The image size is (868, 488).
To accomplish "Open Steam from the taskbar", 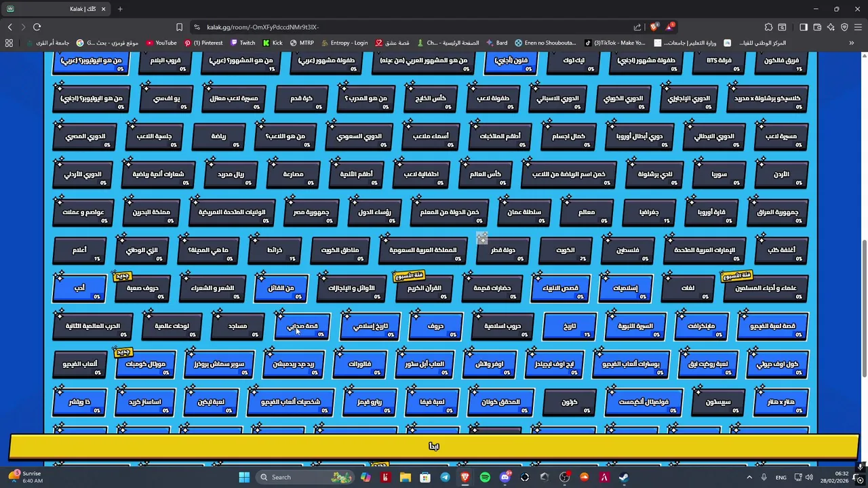I will (x=624, y=477).
